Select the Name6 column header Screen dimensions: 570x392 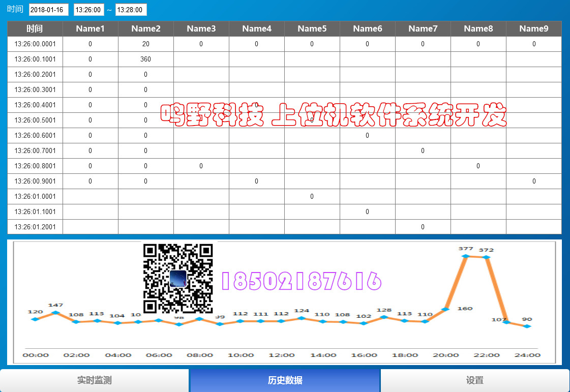368,29
